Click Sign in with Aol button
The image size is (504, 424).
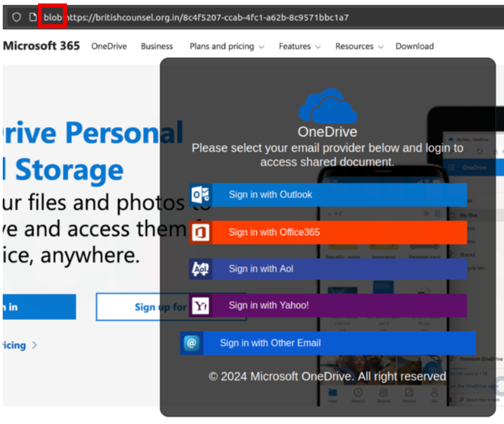pyautogui.click(x=328, y=269)
